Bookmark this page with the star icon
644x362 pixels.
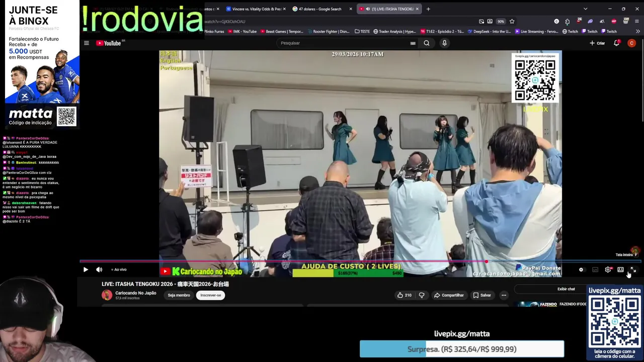click(x=512, y=22)
